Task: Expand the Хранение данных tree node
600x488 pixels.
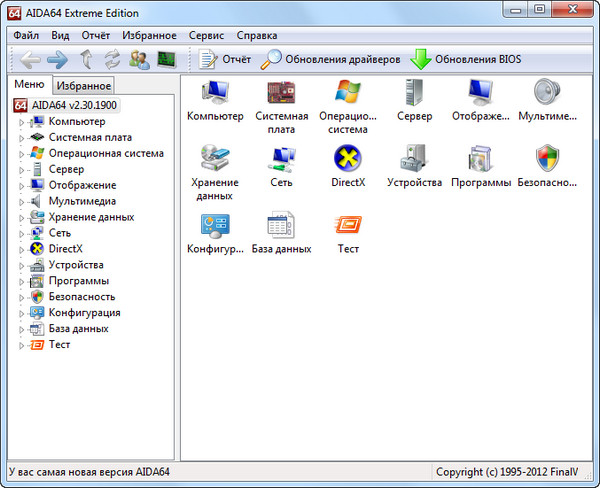Action: (x=22, y=217)
